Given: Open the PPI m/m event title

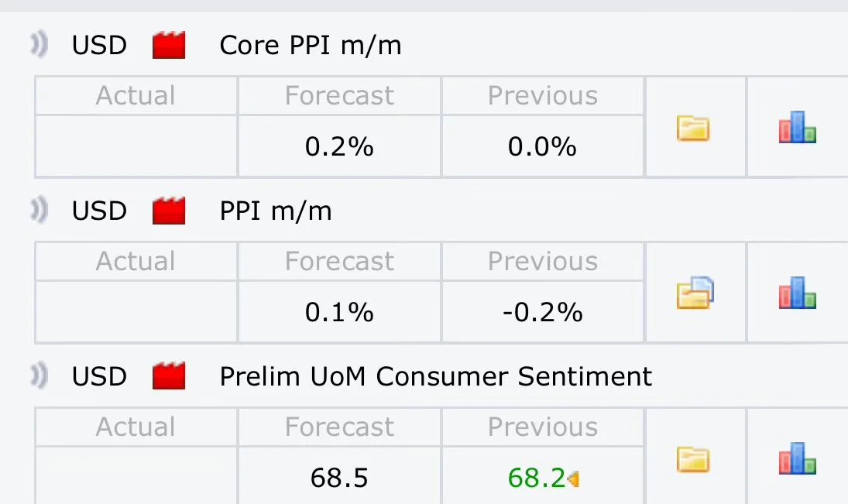Looking at the screenshot, I should point(276,211).
